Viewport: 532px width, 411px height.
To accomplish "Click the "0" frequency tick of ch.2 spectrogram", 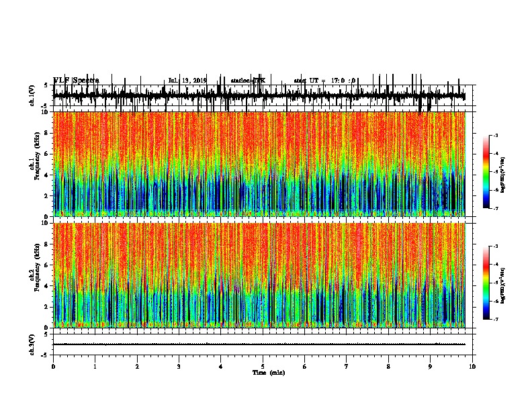I will point(46,328).
